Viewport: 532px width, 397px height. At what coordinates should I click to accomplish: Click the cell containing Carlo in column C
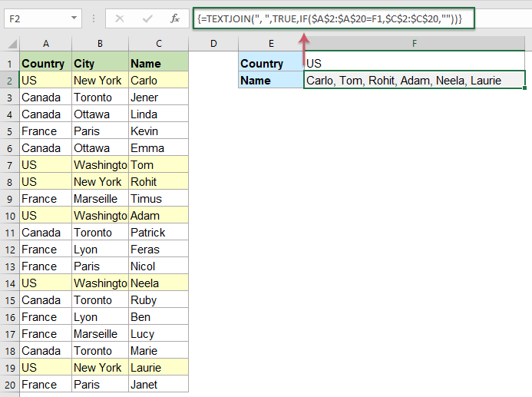(x=158, y=81)
